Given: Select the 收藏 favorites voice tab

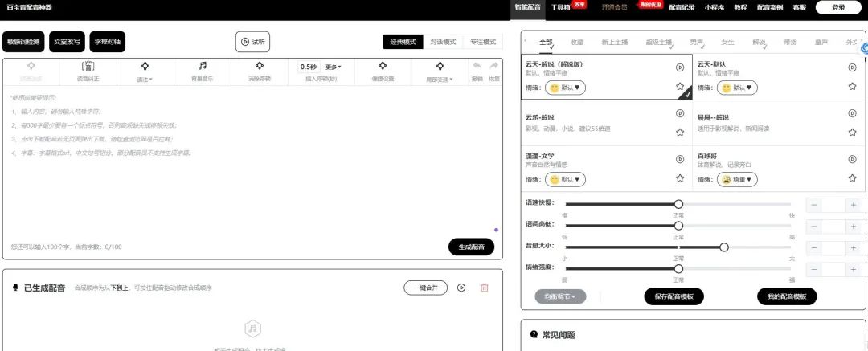Looking at the screenshot, I should coord(577,42).
